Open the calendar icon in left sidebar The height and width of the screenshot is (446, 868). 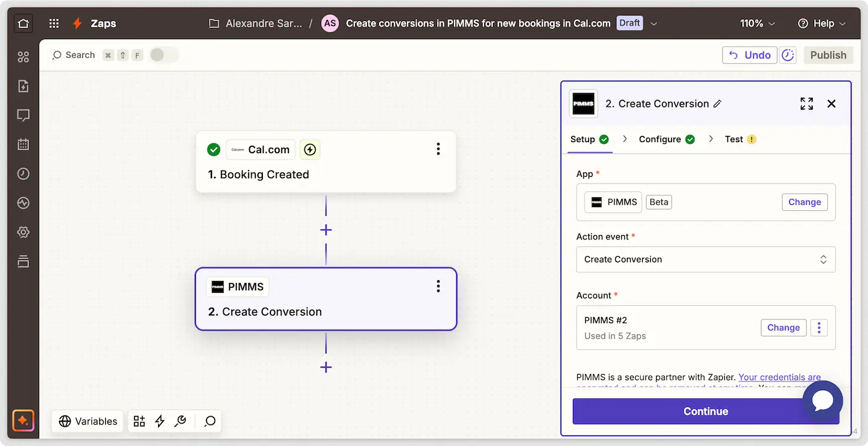tap(24, 145)
